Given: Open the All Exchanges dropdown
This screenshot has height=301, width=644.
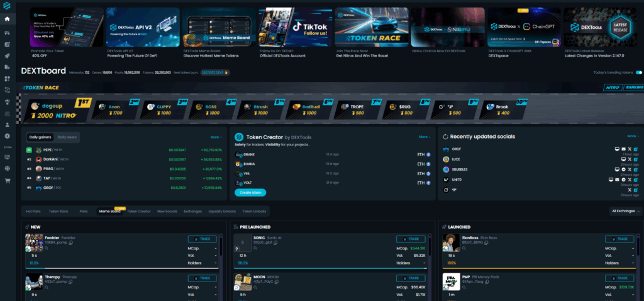Looking at the screenshot, I should point(626,211).
